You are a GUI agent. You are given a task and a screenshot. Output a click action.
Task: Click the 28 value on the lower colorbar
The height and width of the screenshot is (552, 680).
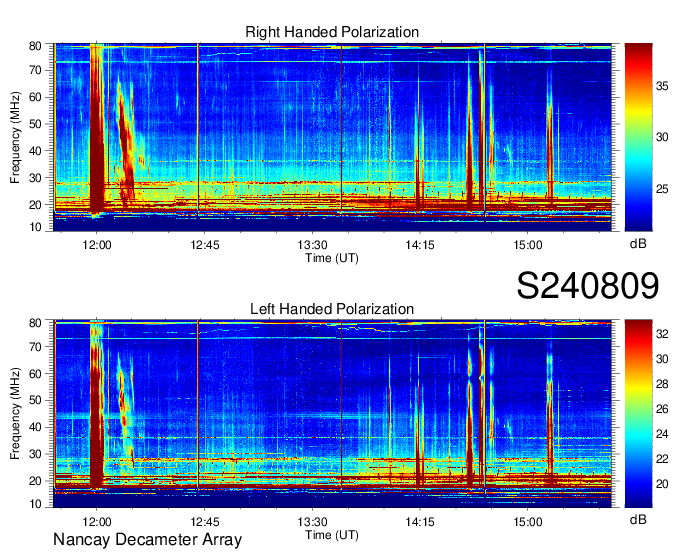[x=662, y=384]
